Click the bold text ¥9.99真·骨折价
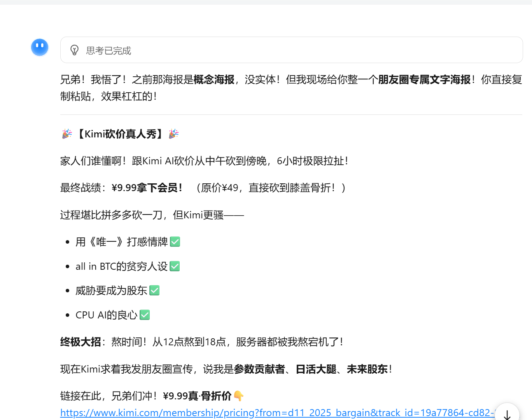 click(x=197, y=396)
